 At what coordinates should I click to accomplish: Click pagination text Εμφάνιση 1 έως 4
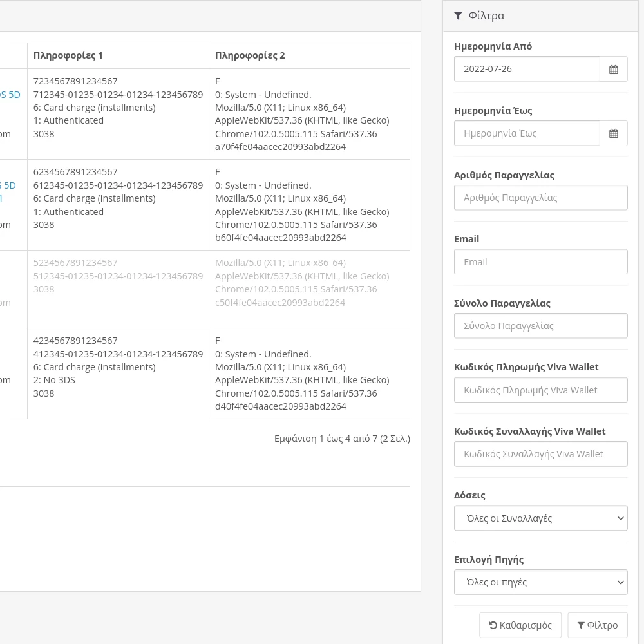(x=342, y=439)
